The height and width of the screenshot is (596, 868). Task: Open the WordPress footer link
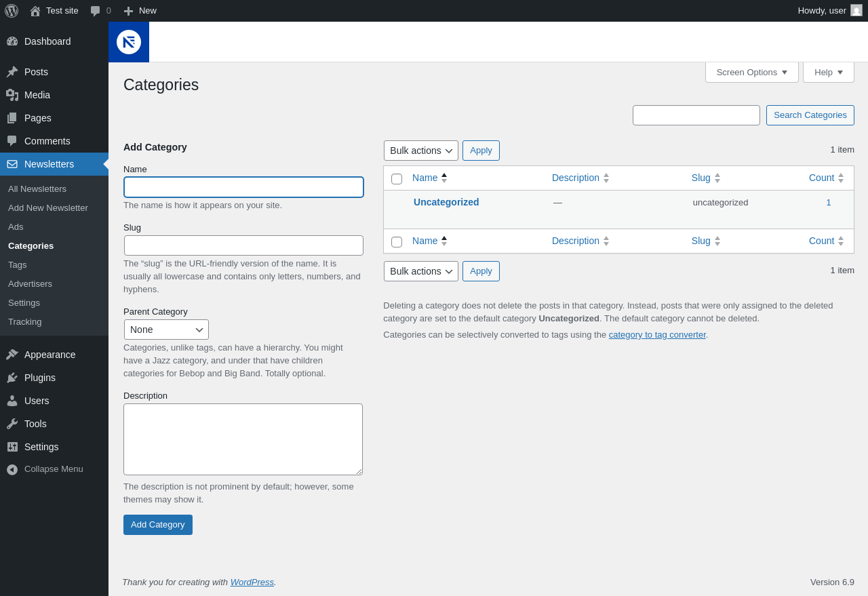click(x=252, y=582)
